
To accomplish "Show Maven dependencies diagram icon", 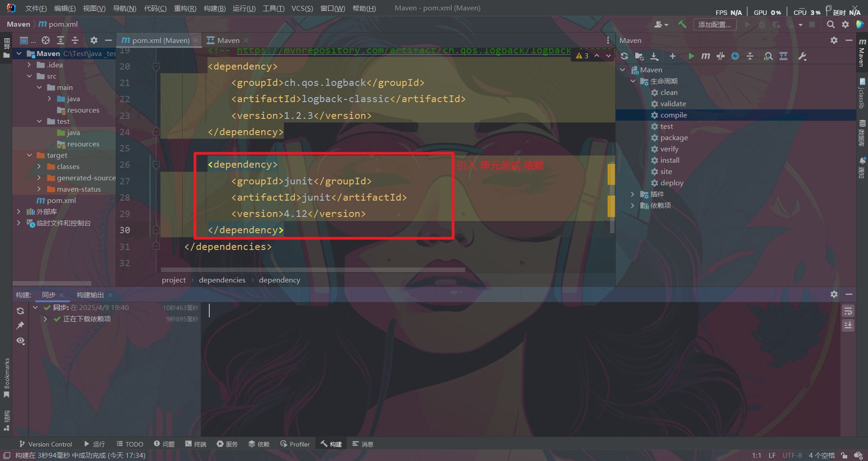I will point(783,56).
